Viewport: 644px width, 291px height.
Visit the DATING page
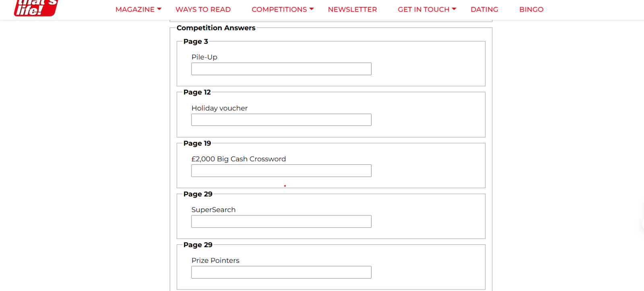pyautogui.click(x=484, y=9)
